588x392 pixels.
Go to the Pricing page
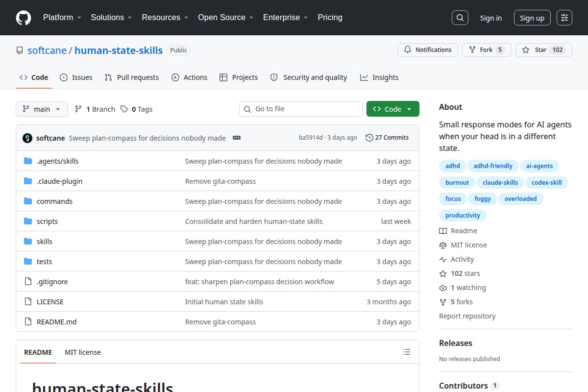pyautogui.click(x=330, y=17)
